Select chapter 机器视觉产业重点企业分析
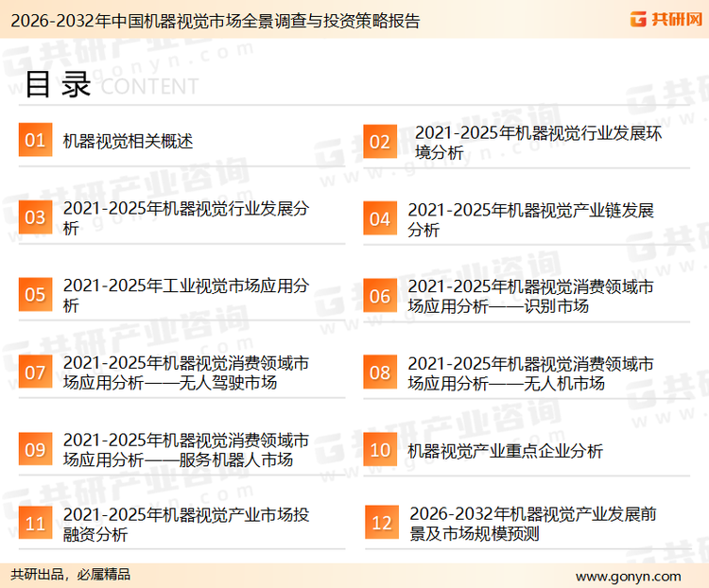Image resolution: width=709 pixels, height=588 pixels. [x=505, y=451]
